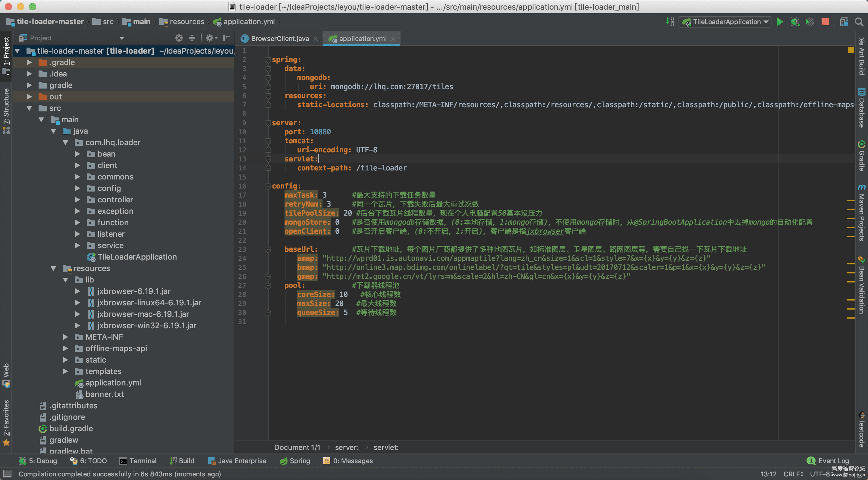Click the resources breadcrumb in navigation bar
Image resolution: width=868 pixels, height=480 pixels.
point(186,22)
